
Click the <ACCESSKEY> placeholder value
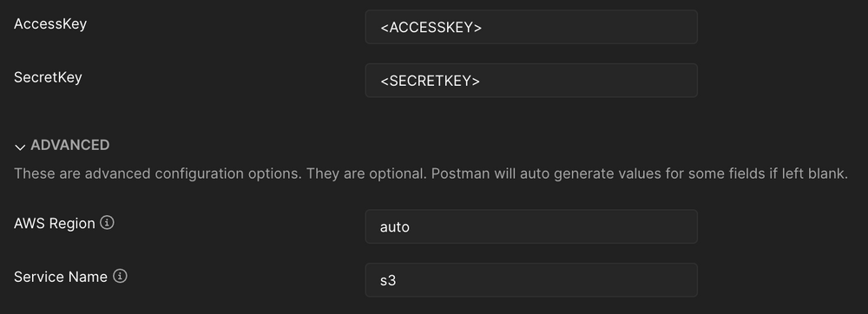pyautogui.click(x=431, y=27)
